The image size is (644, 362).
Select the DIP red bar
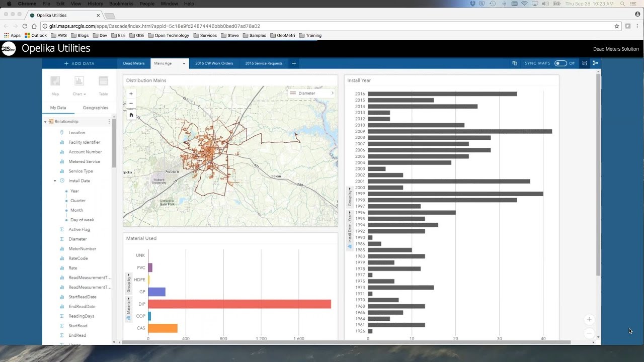pyautogui.click(x=239, y=304)
